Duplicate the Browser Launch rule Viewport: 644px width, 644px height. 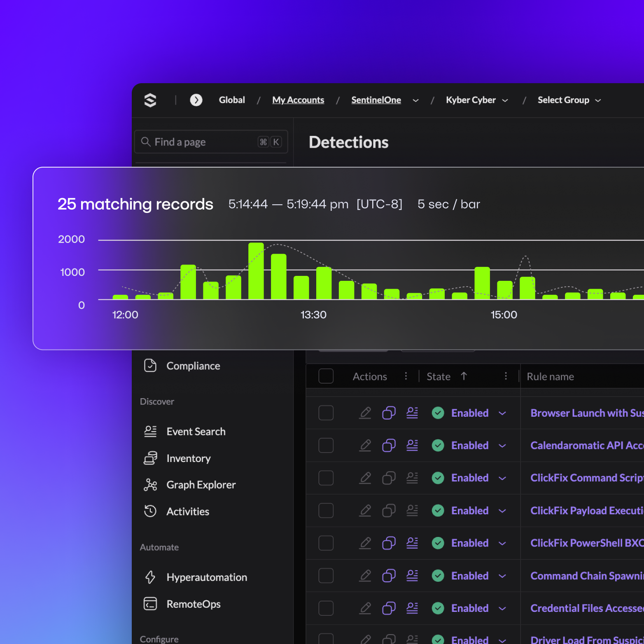(389, 413)
